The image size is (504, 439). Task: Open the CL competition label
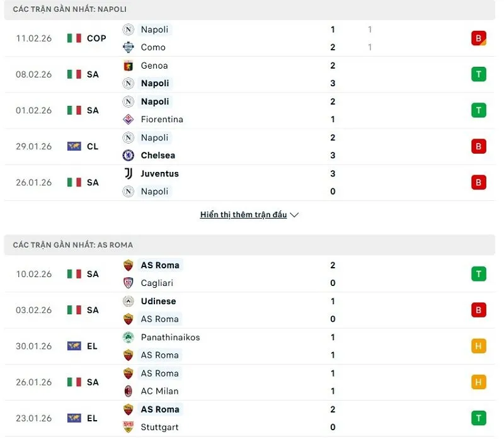(92, 146)
